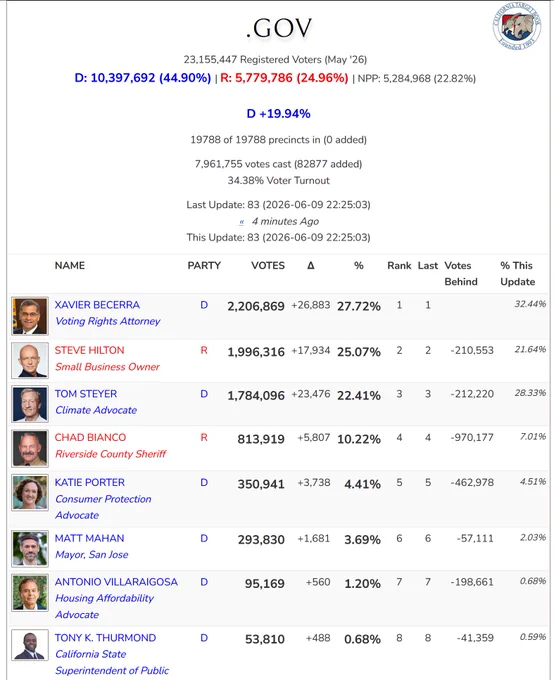Select Matt Mahan's photo

[30, 549]
